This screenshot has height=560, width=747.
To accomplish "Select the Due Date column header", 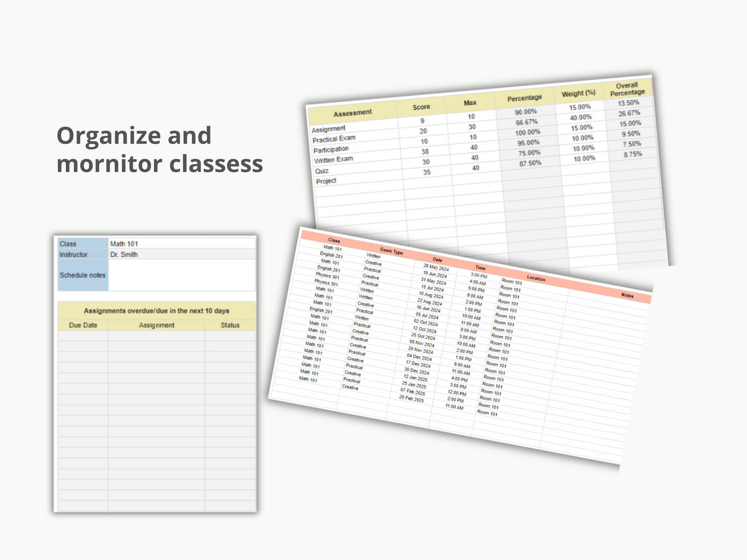I will 83,325.
